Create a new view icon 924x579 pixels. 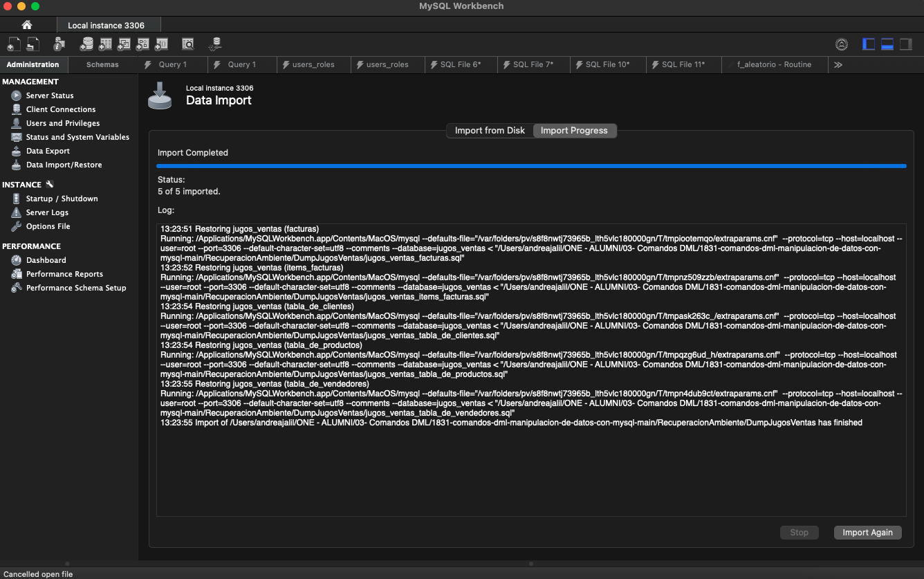(x=124, y=44)
